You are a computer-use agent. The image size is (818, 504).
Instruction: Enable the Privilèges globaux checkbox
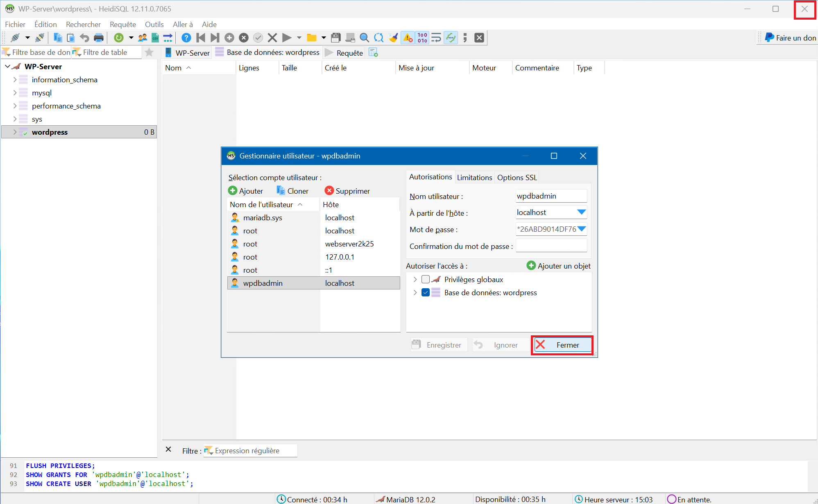(426, 279)
